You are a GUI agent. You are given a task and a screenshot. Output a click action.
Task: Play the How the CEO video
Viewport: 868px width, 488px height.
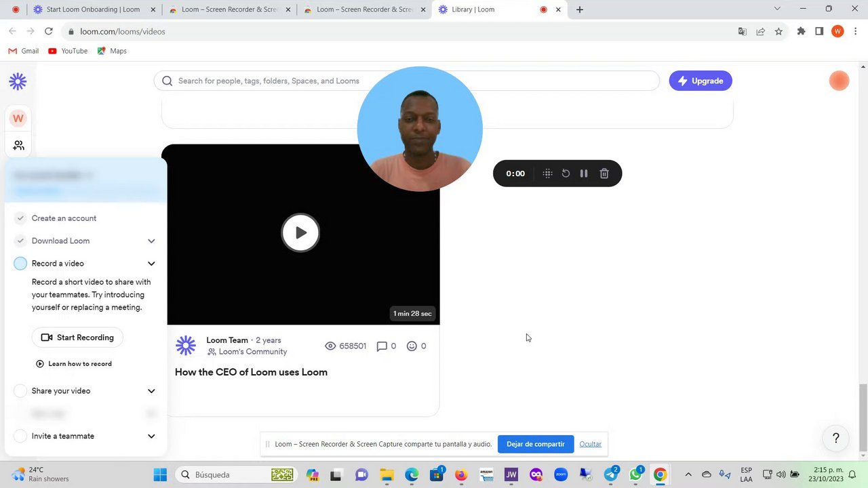tap(300, 232)
